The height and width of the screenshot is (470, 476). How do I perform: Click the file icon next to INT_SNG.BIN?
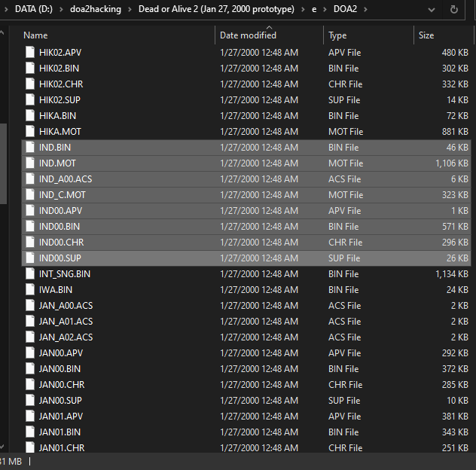coord(29,274)
